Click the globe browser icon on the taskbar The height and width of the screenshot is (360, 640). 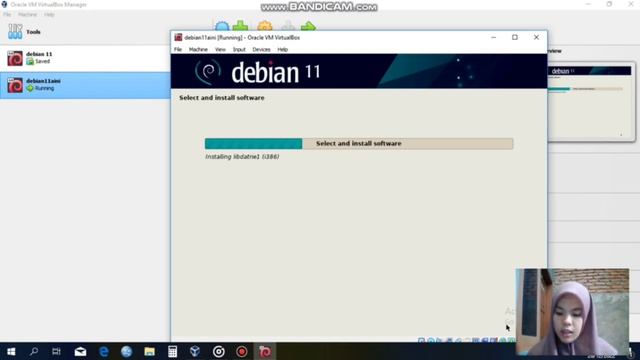[x=127, y=351]
